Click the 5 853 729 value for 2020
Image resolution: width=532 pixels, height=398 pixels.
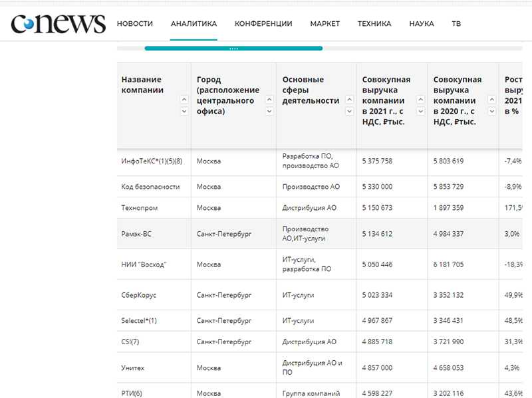448,187
